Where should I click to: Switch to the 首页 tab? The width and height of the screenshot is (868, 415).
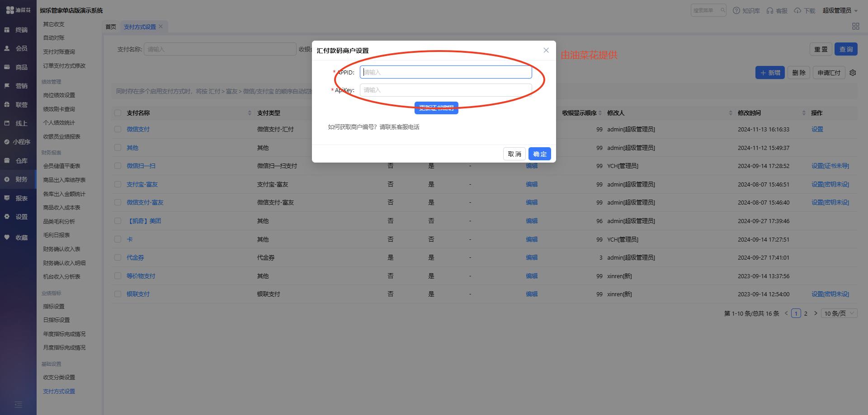[x=111, y=27]
